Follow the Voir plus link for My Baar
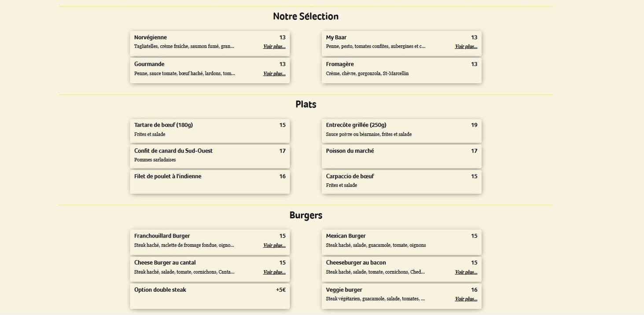This screenshot has height=315, width=644. tap(465, 46)
